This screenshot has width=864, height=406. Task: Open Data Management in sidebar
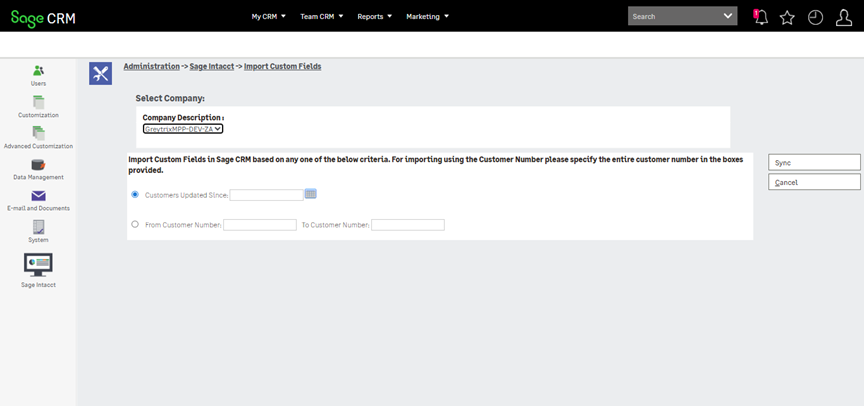38,164
